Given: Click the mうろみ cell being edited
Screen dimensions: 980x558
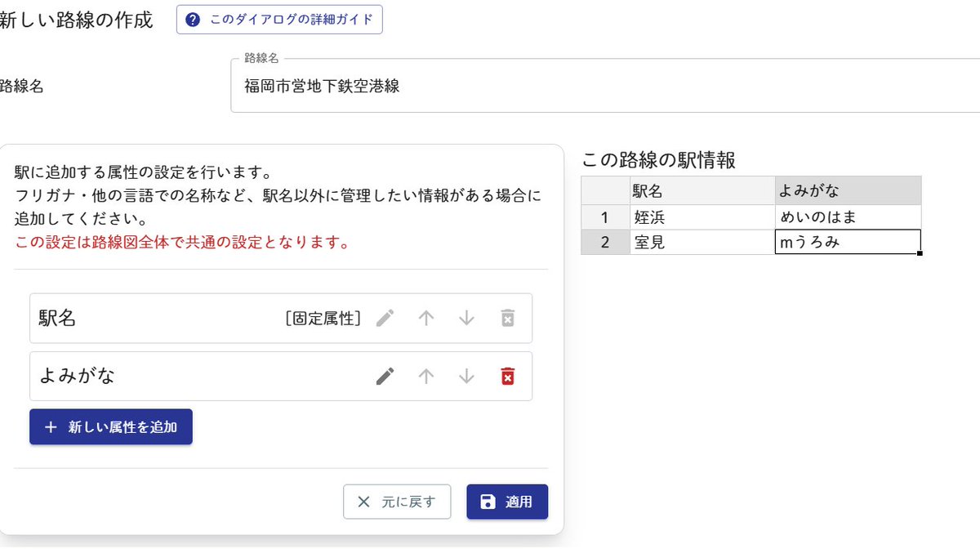Looking at the screenshot, I should click(848, 242).
